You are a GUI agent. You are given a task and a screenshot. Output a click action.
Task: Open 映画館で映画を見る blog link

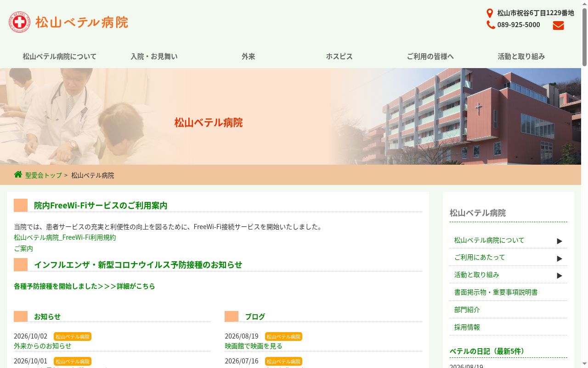254,346
